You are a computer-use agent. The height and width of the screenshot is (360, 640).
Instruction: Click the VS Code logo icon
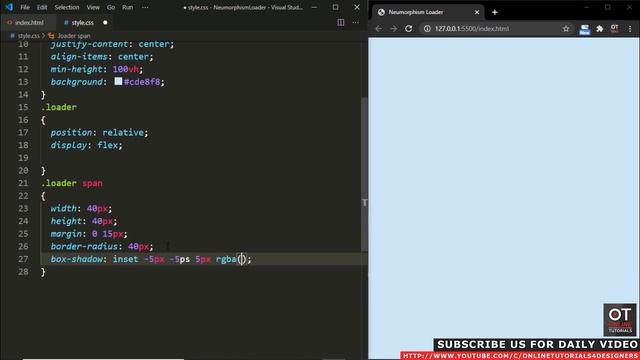coord(9,7)
